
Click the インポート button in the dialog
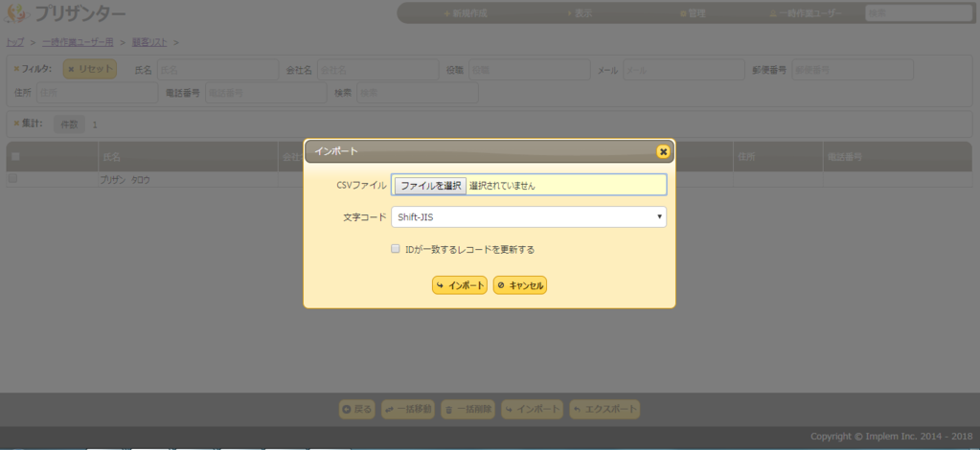[460, 285]
